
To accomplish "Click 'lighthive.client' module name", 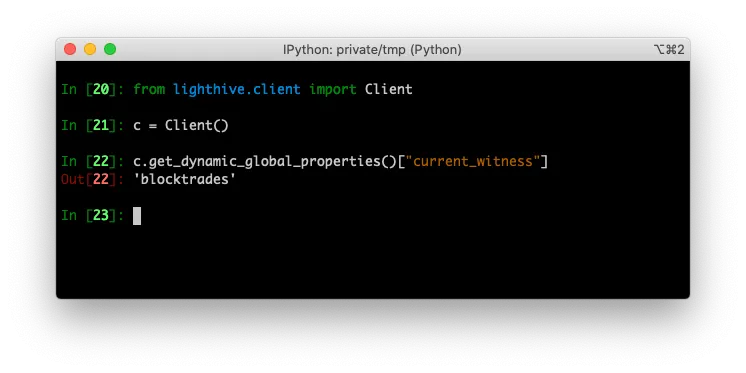I will click(236, 89).
